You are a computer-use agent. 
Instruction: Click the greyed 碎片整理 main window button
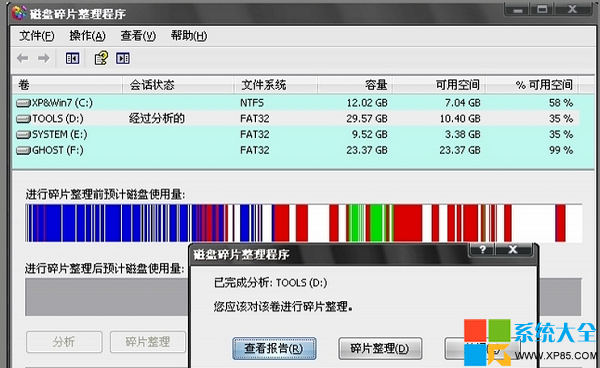click(x=148, y=342)
